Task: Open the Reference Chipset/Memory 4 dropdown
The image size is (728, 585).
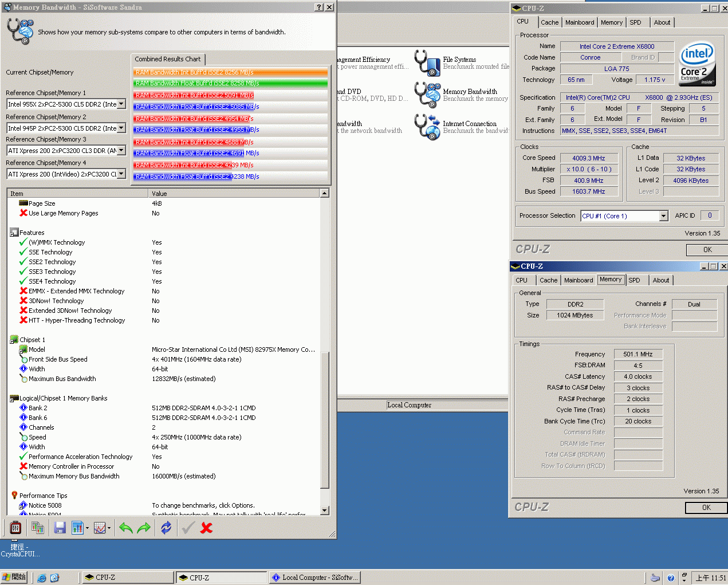Action: 121,174
